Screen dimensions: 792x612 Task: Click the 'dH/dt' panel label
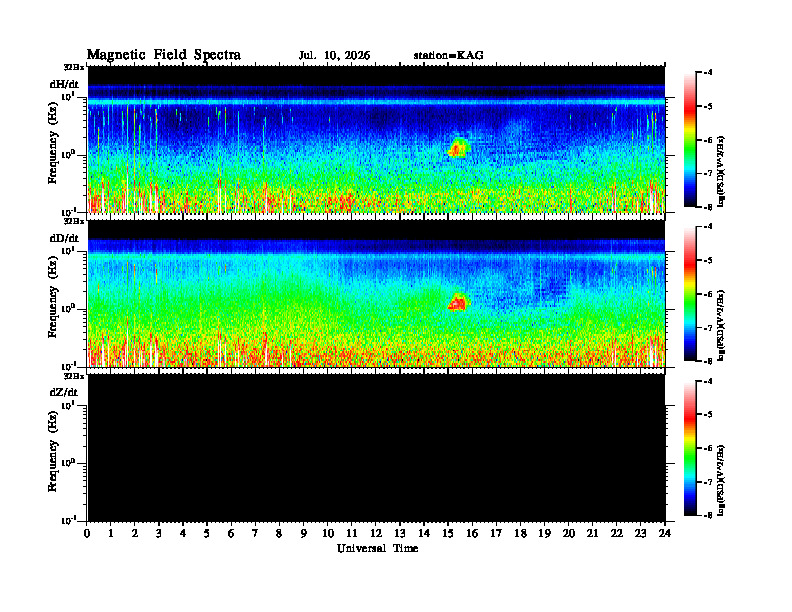tap(64, 84)
